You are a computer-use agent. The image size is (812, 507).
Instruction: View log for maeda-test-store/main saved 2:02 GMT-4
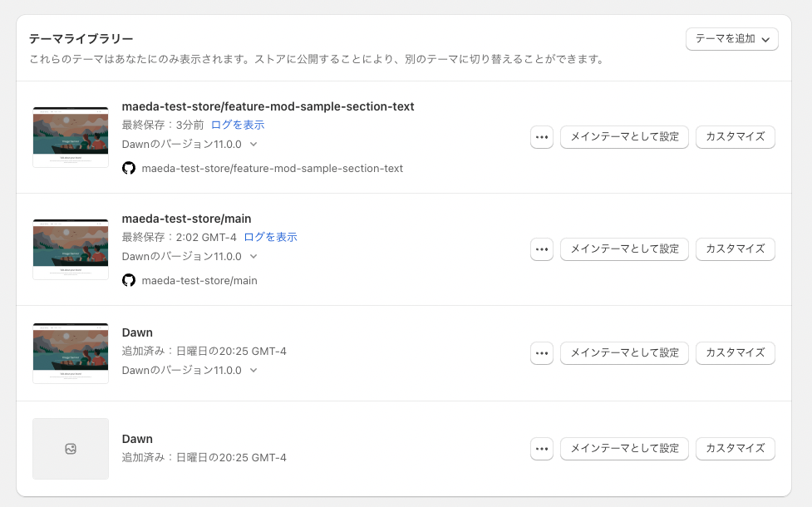tap(270, 237)
